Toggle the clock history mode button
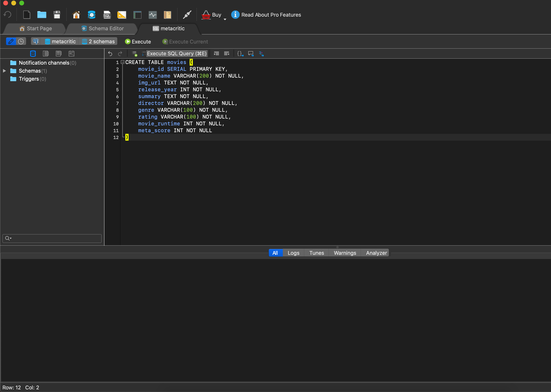Image resolution: width=551 pixels, height=392 pixels. (x=21, y=42)
